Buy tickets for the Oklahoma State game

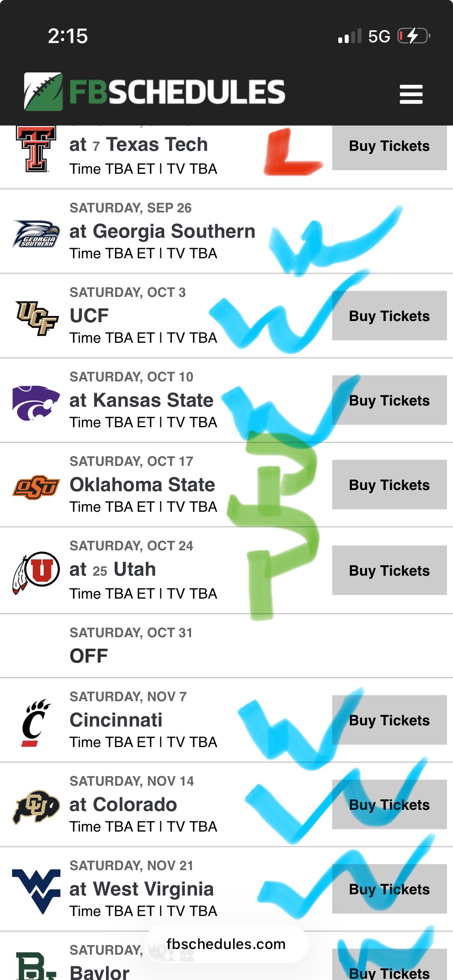[389, 485]
